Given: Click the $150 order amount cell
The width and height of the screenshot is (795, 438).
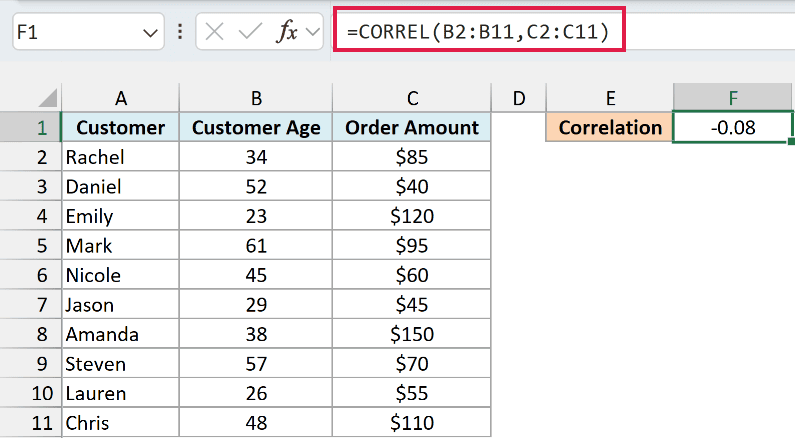Looking at the screenshot, I should tap(412, 334).
